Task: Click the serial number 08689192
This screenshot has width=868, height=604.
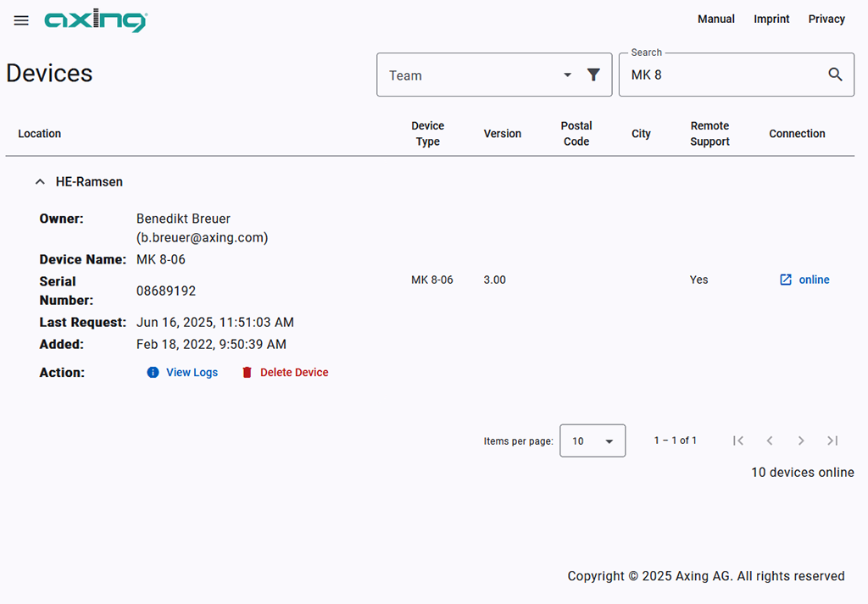Action: [x=166, y=291]
